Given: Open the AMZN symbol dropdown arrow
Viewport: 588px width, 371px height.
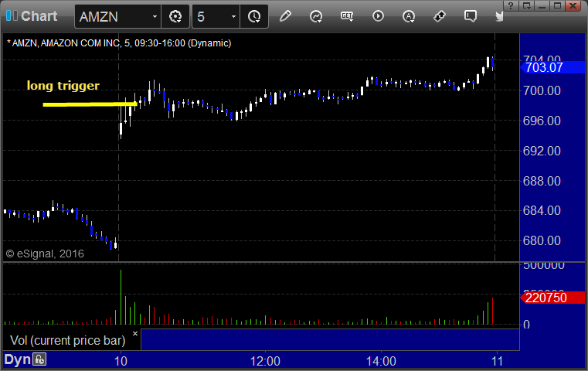Looking at the screenshot, I should point(155,17).
